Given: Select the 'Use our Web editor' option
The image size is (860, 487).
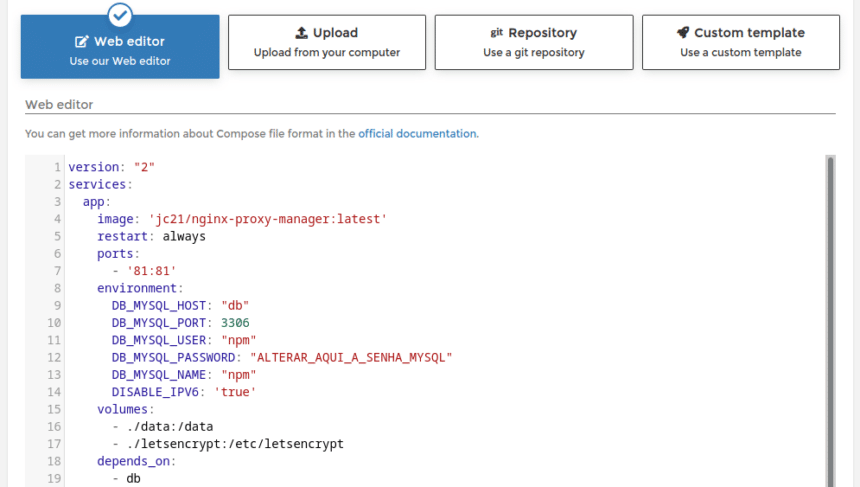Looking at the screenshot, I should point(120,61).
